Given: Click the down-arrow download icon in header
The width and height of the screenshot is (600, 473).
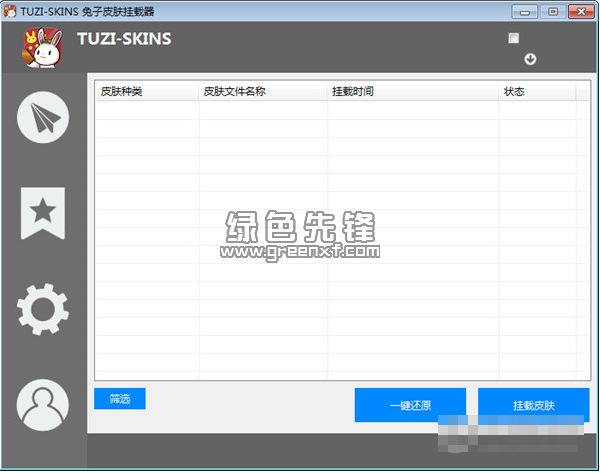Looking at the screenshot, I should click(530, 59).
